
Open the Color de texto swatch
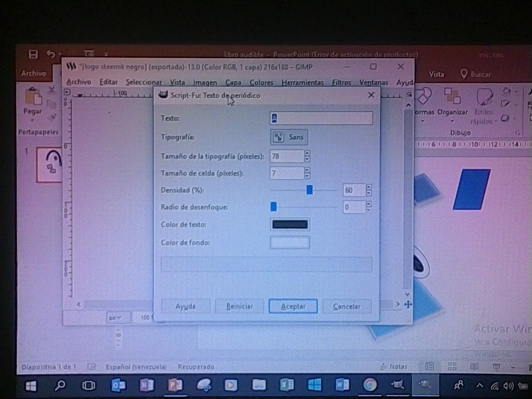[x=290, y=224]
